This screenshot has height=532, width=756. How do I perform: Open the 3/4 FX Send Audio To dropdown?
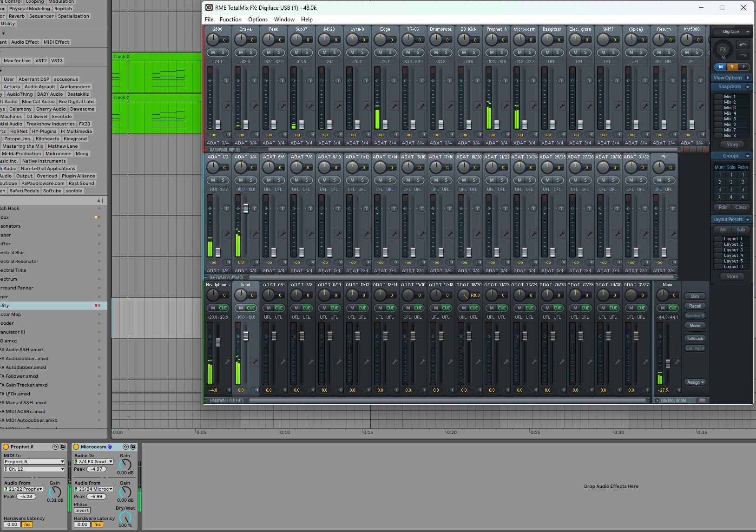coord(93,462)
